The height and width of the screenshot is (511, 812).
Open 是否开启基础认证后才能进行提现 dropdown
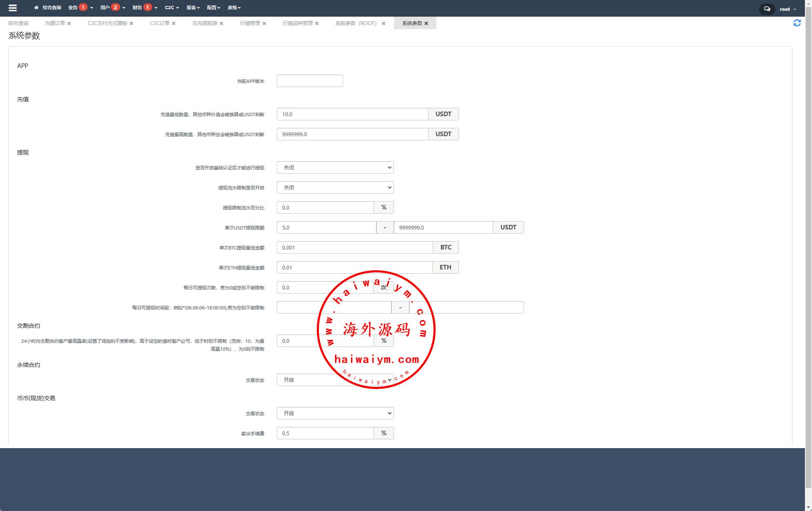click(335, 167)
